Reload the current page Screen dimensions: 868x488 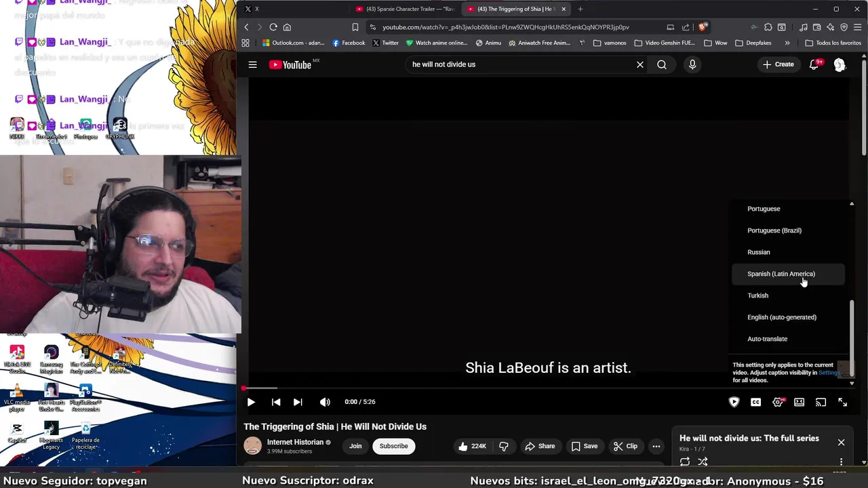coord(273,27)
